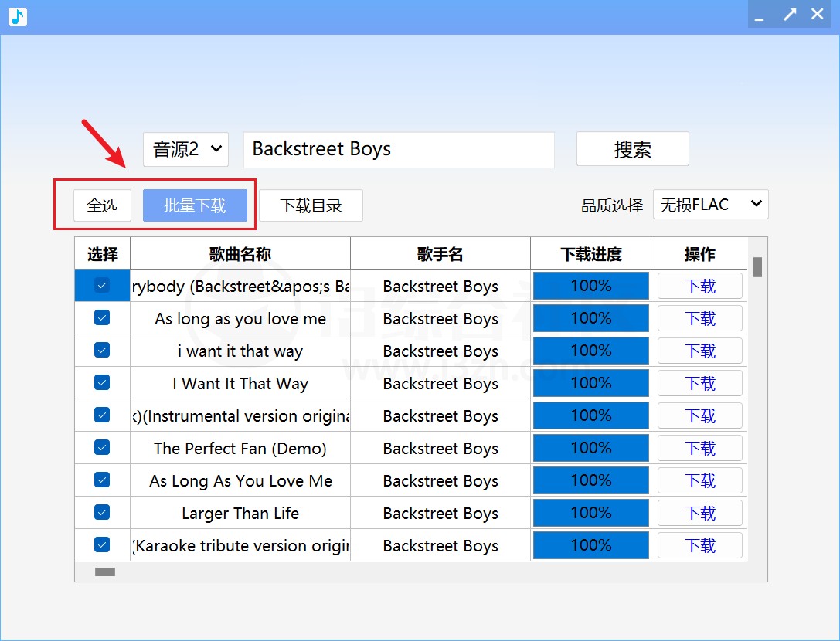Click 下载 for capitalized 'I Want It That Way'
Screen dimensions: 840x641
point(699,383)
